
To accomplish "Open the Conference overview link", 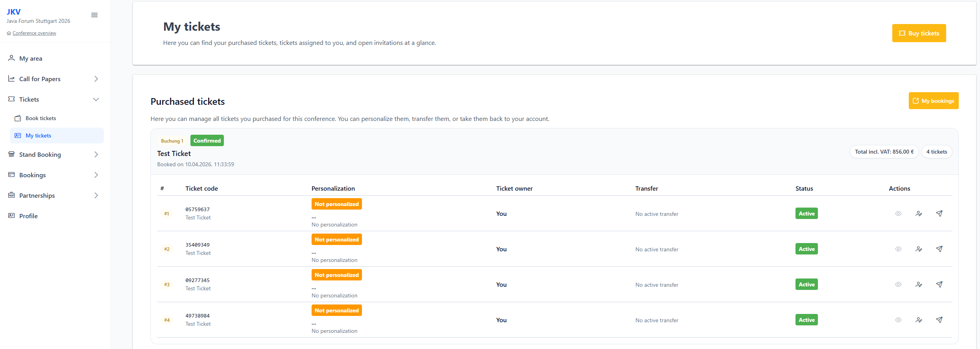I will coord(34,33).
